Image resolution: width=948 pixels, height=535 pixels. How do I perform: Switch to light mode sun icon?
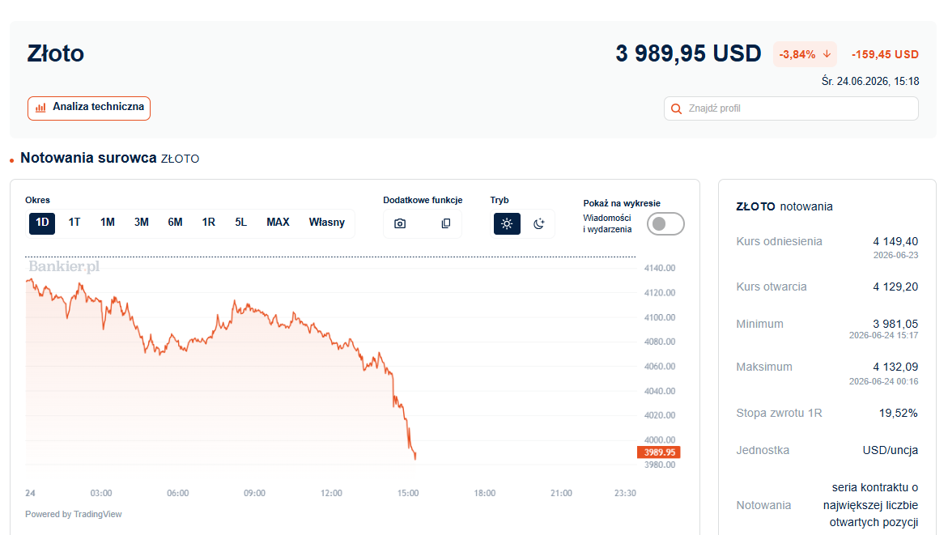point(507,224)
